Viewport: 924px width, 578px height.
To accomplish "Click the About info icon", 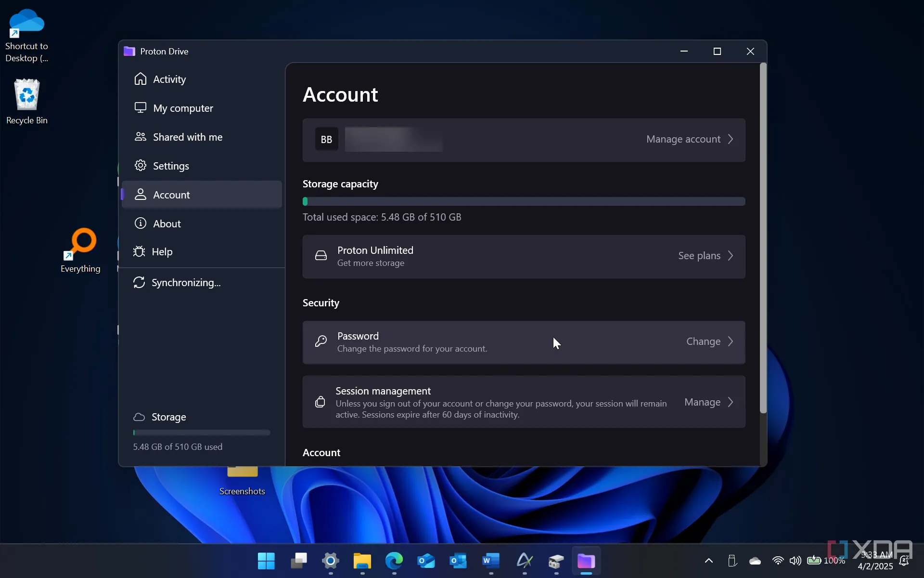I will [140, 223].
